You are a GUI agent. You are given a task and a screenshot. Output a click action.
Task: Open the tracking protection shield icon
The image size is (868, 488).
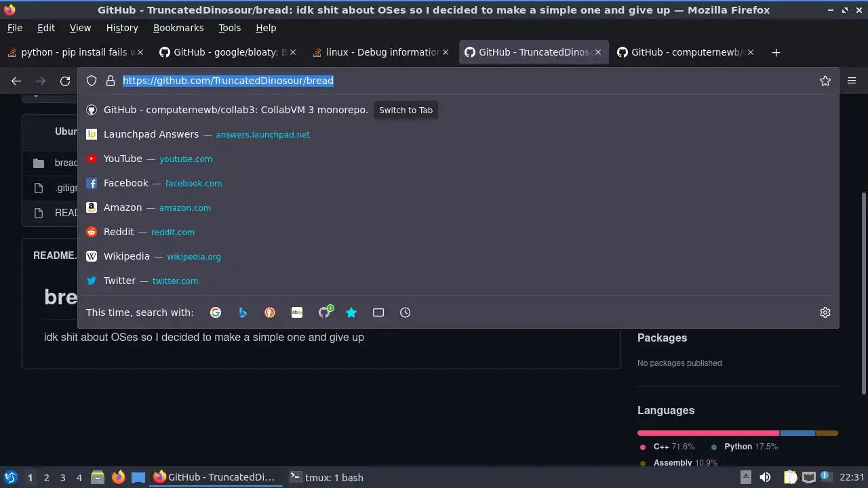pos(92,81)
